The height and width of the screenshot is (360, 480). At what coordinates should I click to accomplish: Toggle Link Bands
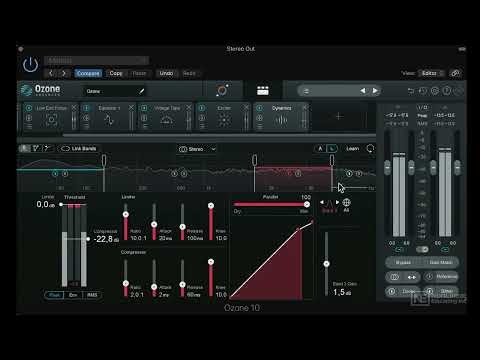pos(78,149)
